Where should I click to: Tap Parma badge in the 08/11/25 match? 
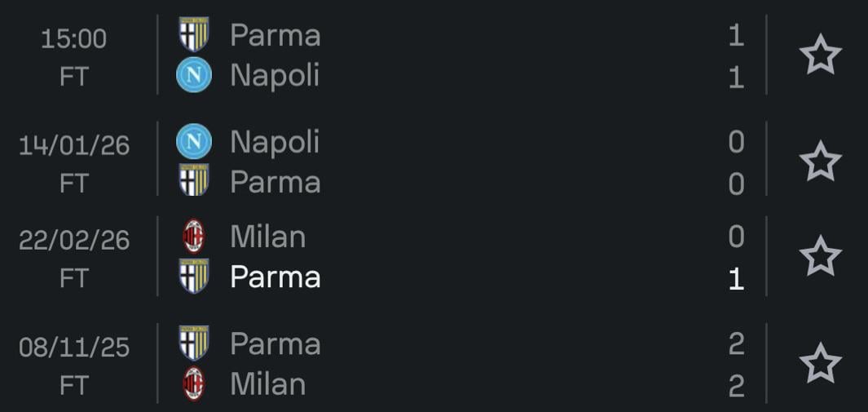pos(194,343)
